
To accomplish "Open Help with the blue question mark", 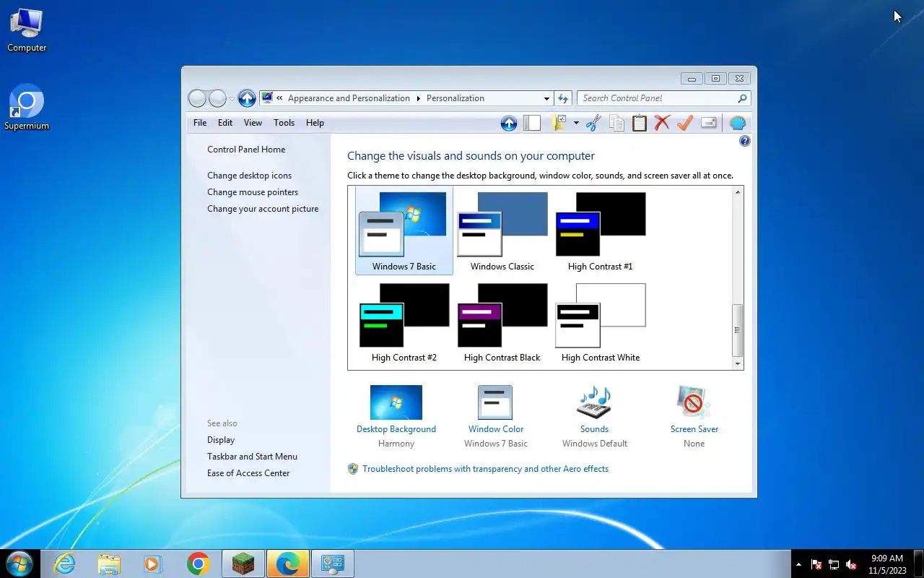I will 745,141.
